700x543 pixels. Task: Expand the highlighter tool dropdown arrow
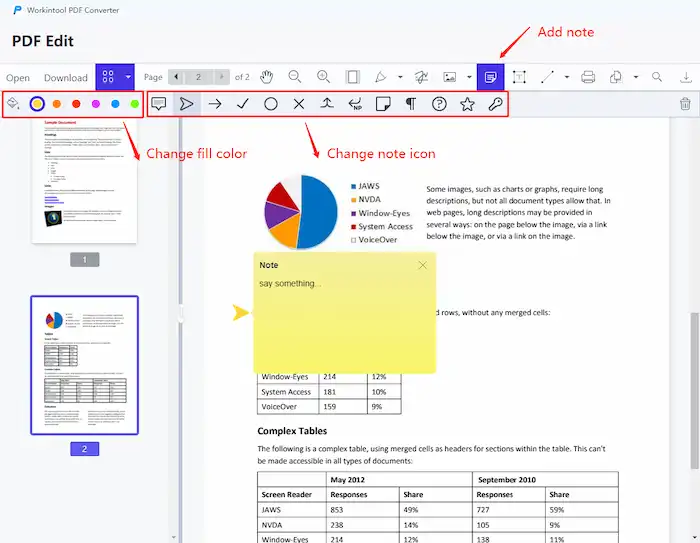pyautogui.click(x=400, y=77)
